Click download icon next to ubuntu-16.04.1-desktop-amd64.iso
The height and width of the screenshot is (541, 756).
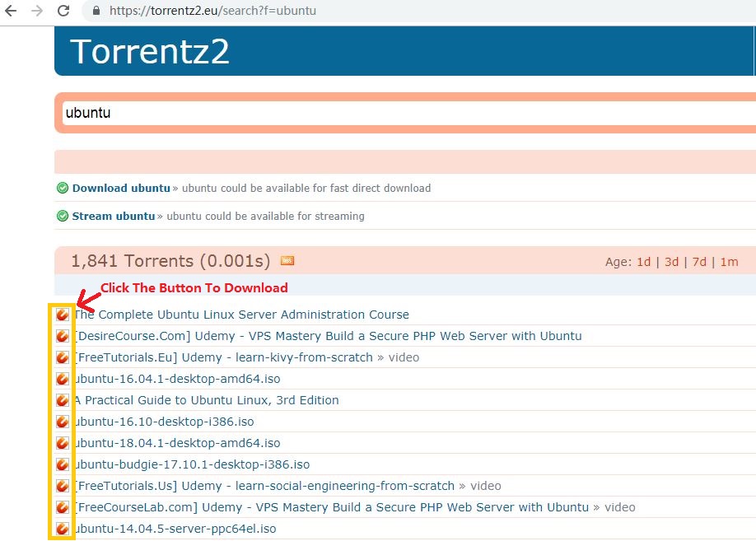coord(63,379)
